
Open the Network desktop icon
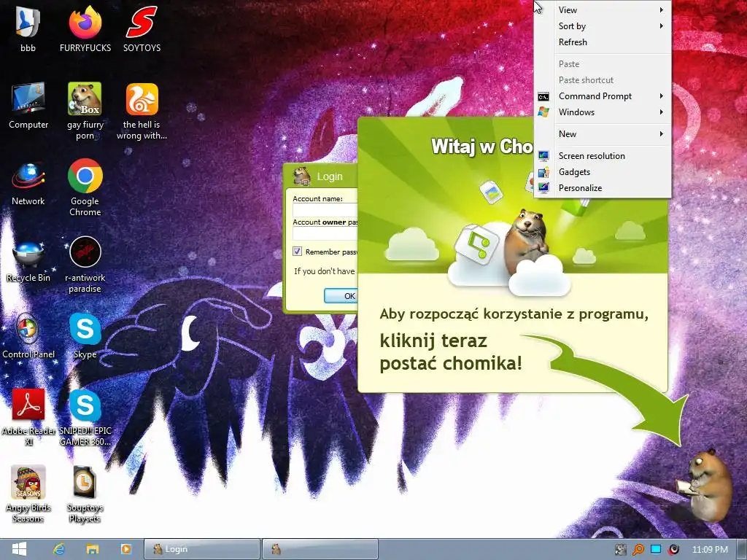click(28, 183)
